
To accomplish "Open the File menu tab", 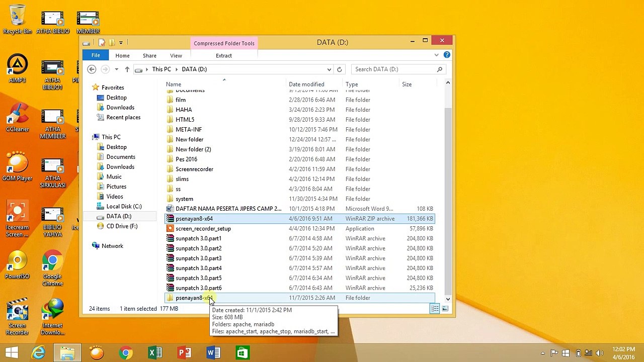I will [x=96, y=55].
